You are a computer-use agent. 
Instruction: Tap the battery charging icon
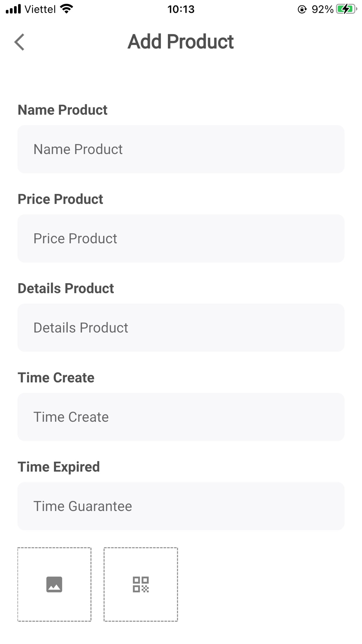tap(346, 9)
